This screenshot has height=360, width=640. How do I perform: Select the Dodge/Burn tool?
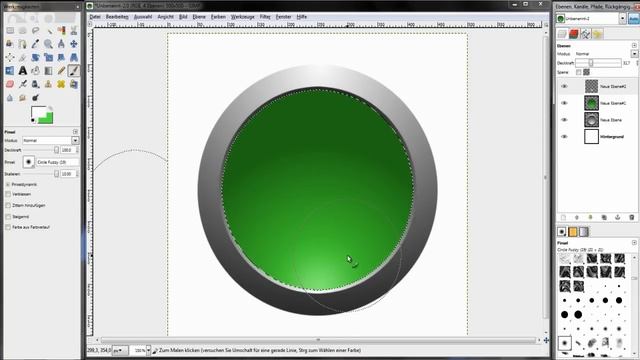click(36, 98)
